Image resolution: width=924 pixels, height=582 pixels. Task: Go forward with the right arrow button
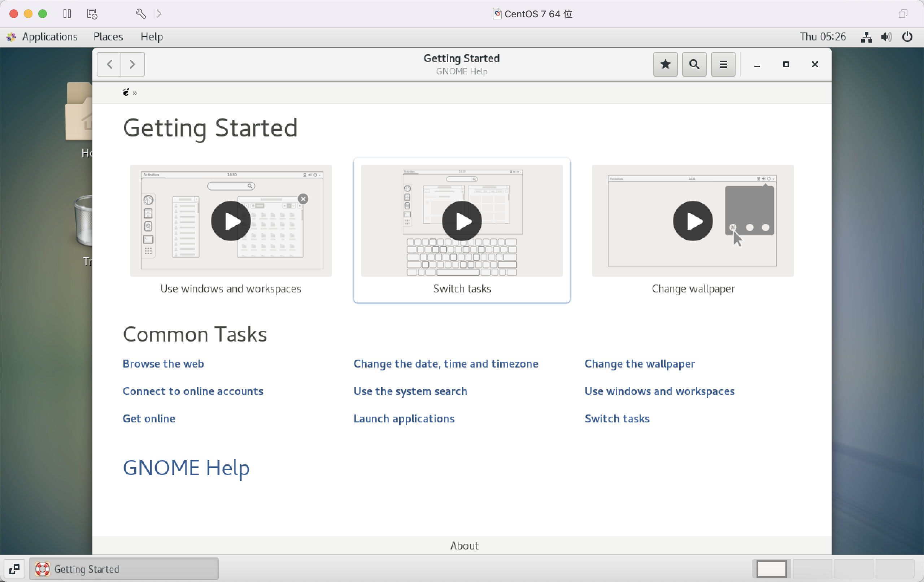[x=133, y=64]
